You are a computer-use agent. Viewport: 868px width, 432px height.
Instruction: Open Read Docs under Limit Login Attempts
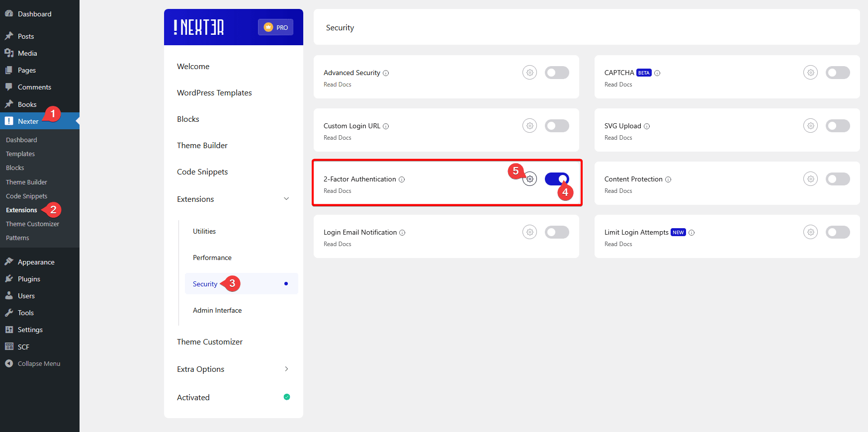tap(618, 244)
